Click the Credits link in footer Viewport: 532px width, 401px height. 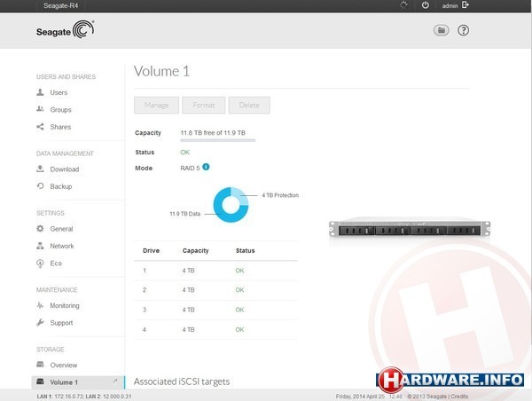(x=459, y=397)
